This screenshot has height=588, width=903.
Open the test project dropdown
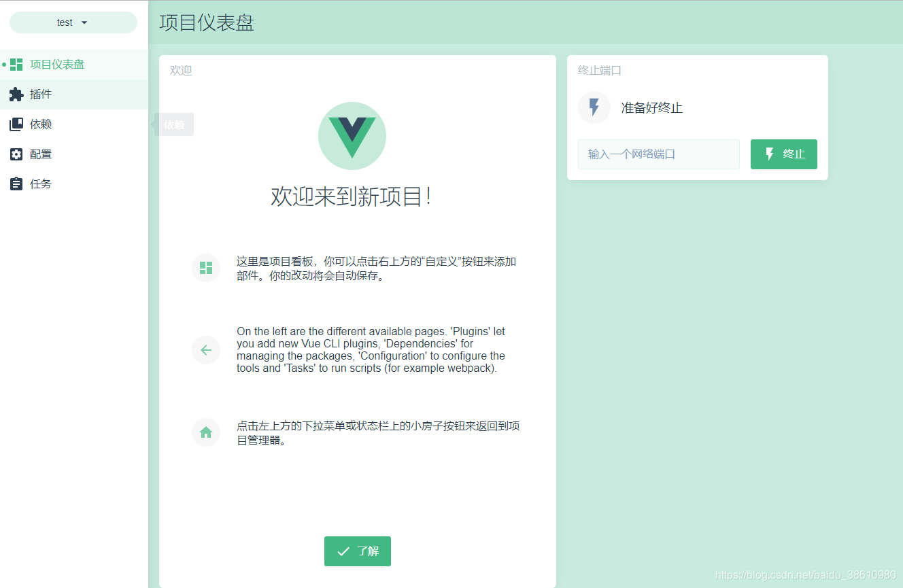click(x=73, y=22)
